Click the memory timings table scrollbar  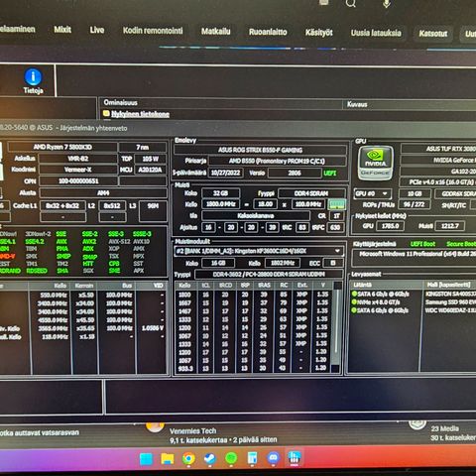(337, 327)
